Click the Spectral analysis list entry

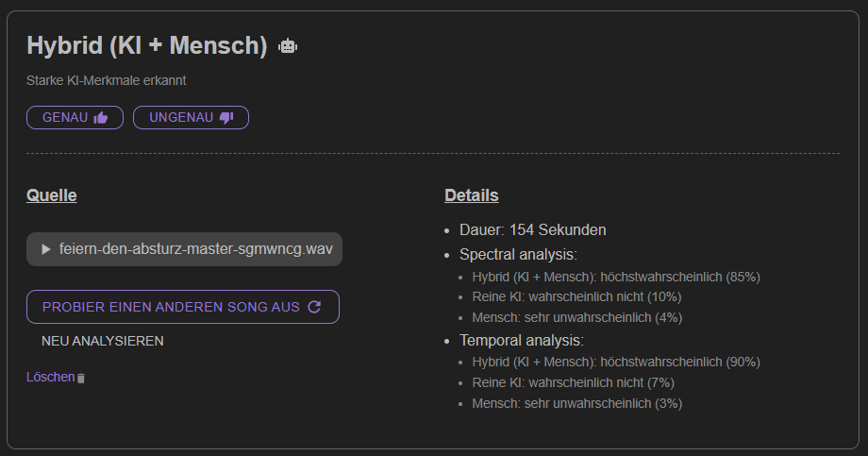click(518, 254)
